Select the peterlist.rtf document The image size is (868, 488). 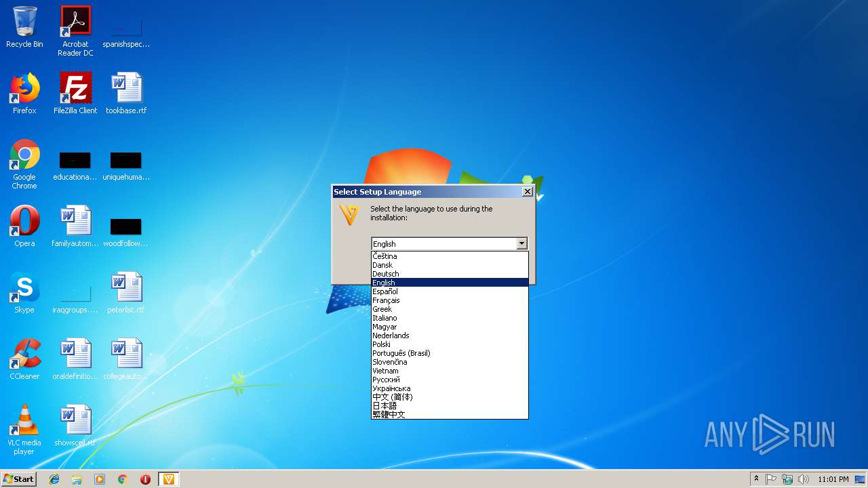coord(126,293)
